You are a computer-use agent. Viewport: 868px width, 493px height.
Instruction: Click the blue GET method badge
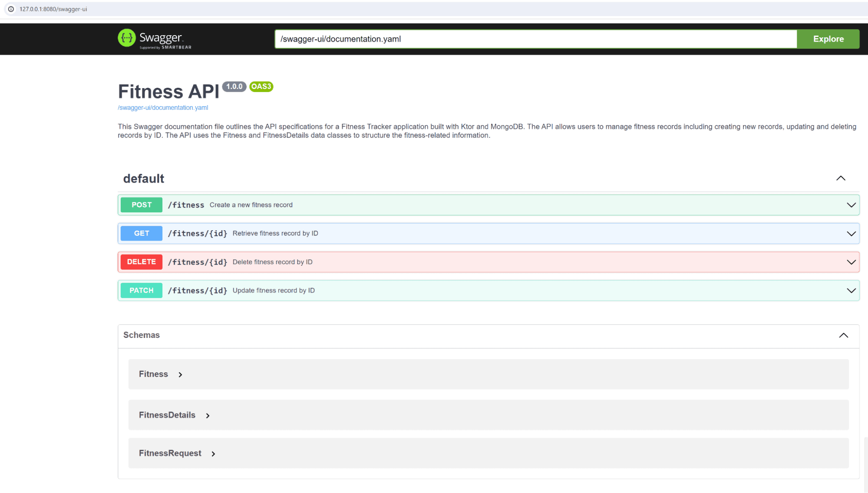coord(141,233)
